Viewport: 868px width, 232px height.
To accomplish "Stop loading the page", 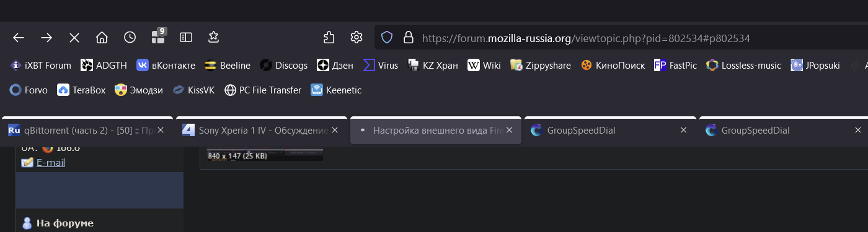I will click(x=74, y=38).
